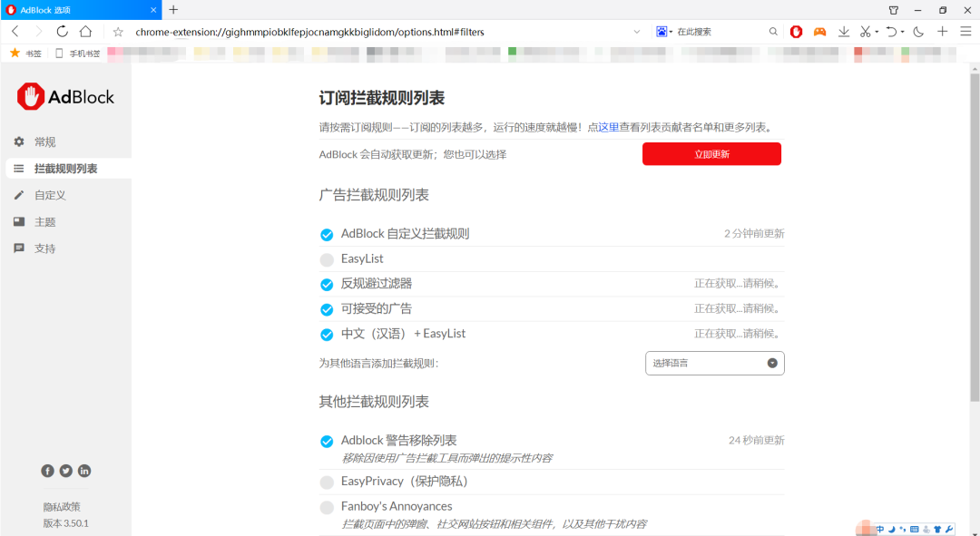Open the browser home page icon

click(x=85, y=31)
